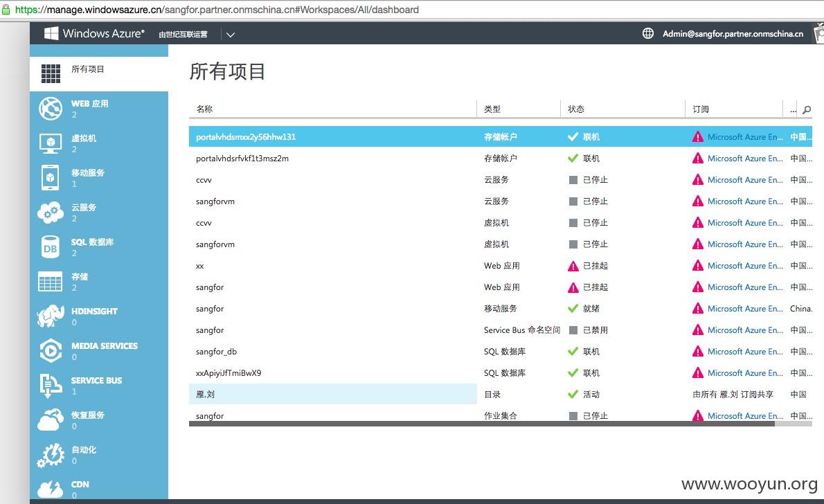Select the 雁.刘 directory row

pos(501,394)
